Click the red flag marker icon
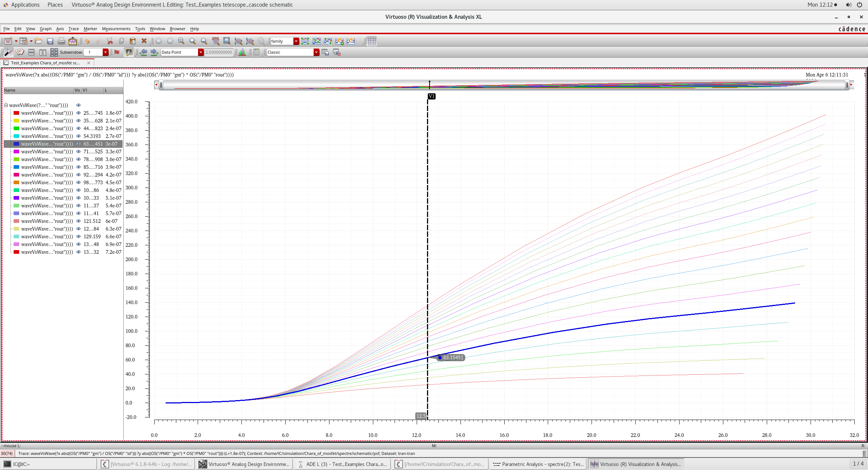 [x=117, y=52]
